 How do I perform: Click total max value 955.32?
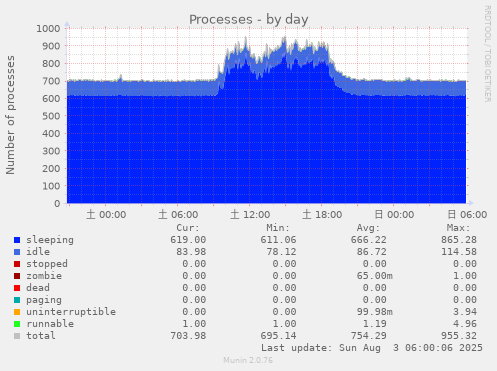pos(459,336)
